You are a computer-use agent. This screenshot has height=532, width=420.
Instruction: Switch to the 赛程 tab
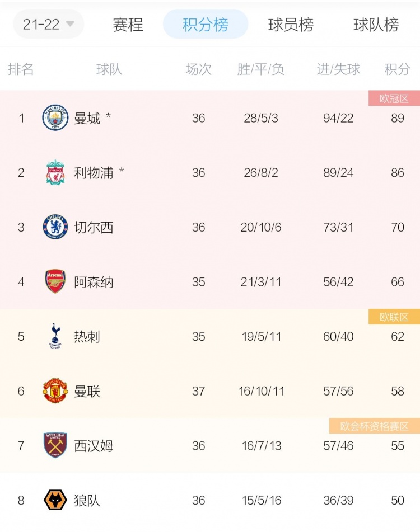coord(128,25)
